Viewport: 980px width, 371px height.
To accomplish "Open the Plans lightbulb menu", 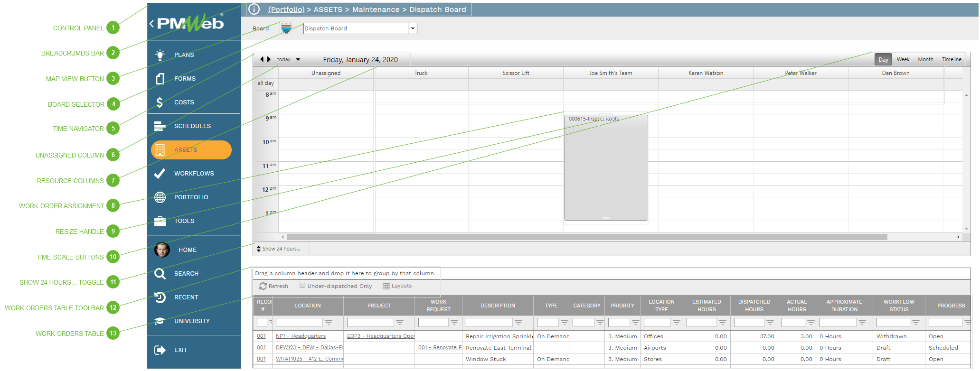I will (x=160, y=55).
